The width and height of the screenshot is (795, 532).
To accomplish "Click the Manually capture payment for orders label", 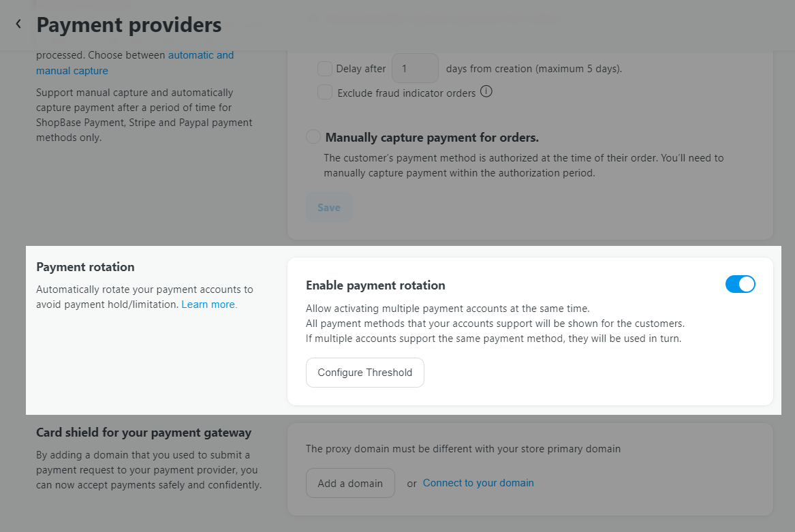I will pyautogui.click(x=432, y=138).
